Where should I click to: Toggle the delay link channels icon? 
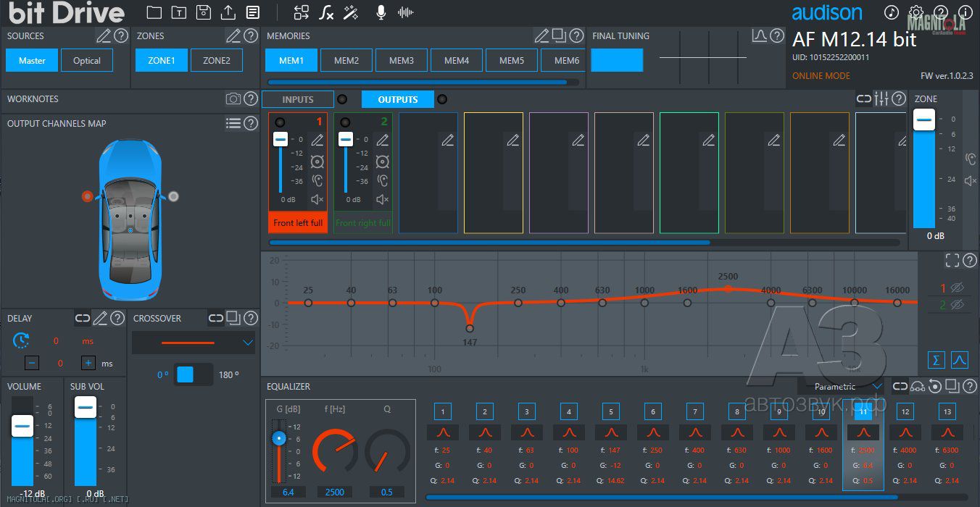point(83,318)
